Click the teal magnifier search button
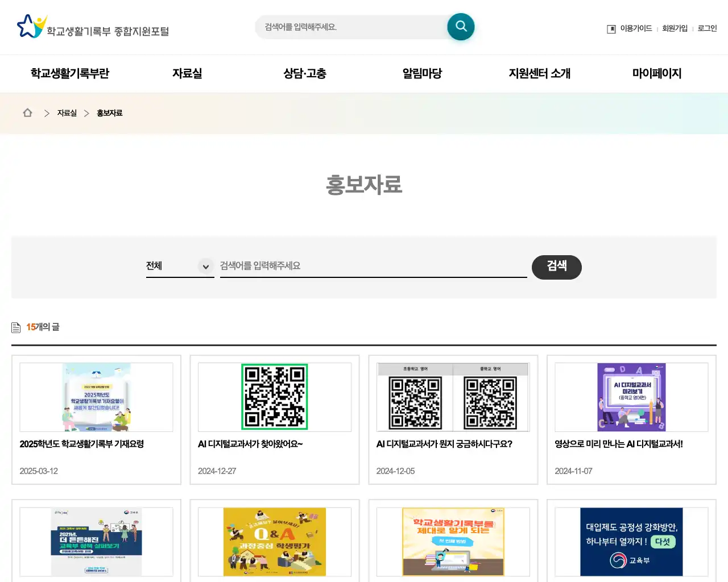The image size is (728, 582). pyautogui.click(x=461, y=27)
